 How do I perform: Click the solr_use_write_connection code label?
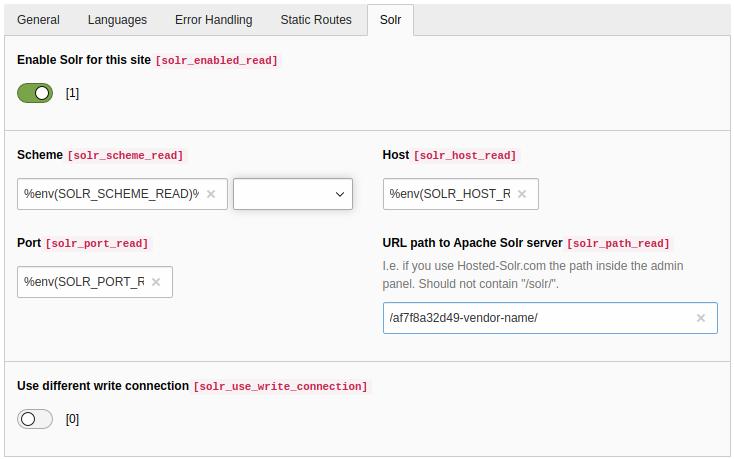[280, 386]
